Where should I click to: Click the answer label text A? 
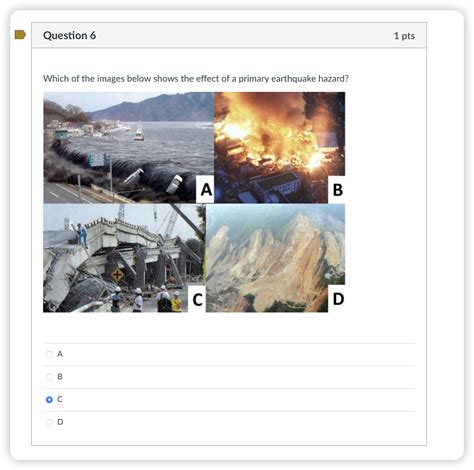[60, 354]
